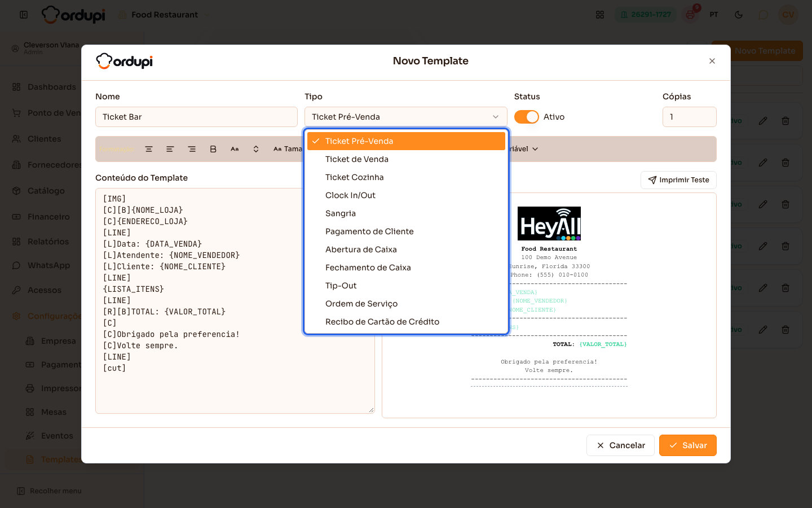Choose Pagamento de Cliente type
Viewport: 812px width, 508px height.
coord(406,231)
